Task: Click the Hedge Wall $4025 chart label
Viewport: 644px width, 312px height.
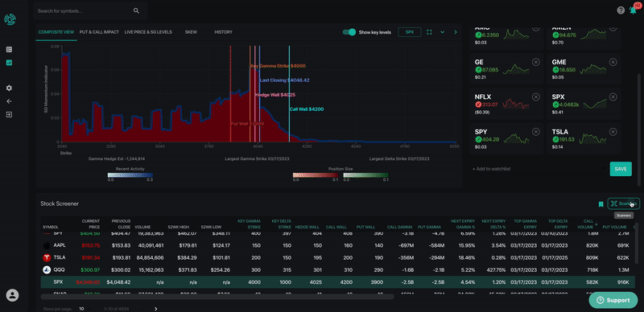Action: coord(275,95)
